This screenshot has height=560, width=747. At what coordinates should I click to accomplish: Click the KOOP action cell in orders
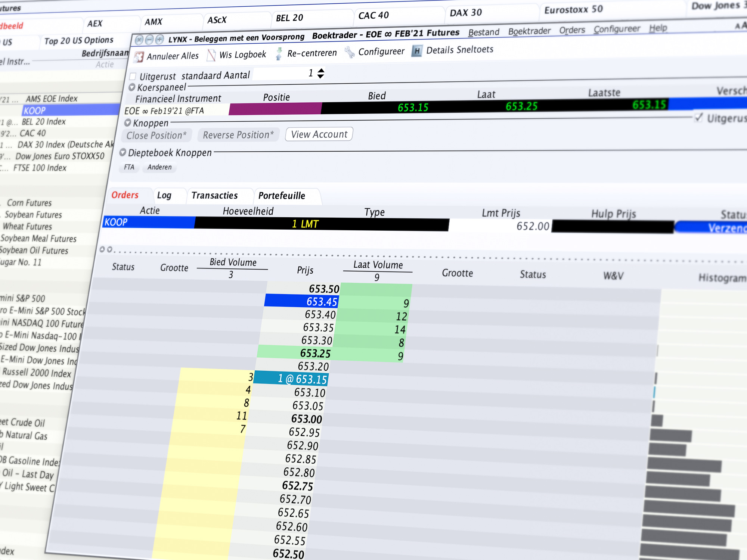coord(149,222)
